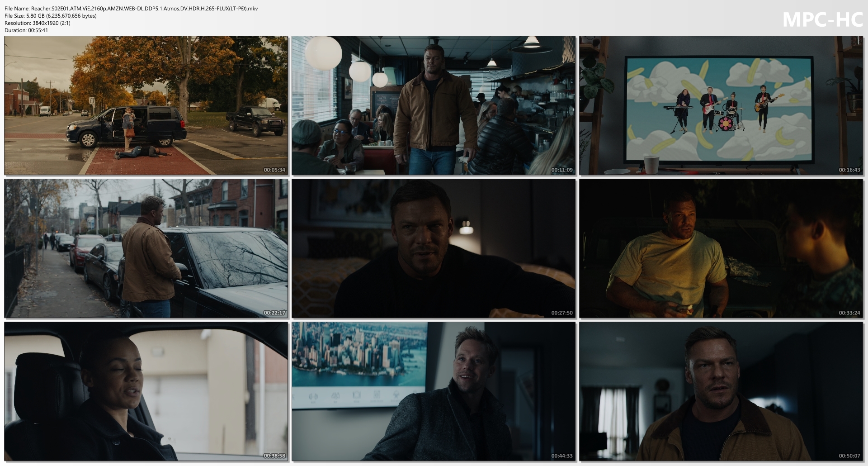The height and width of the screenshot is (466, 868).
Task: Click the 00:33:24 timestamp label
Action: coord(849,313)
